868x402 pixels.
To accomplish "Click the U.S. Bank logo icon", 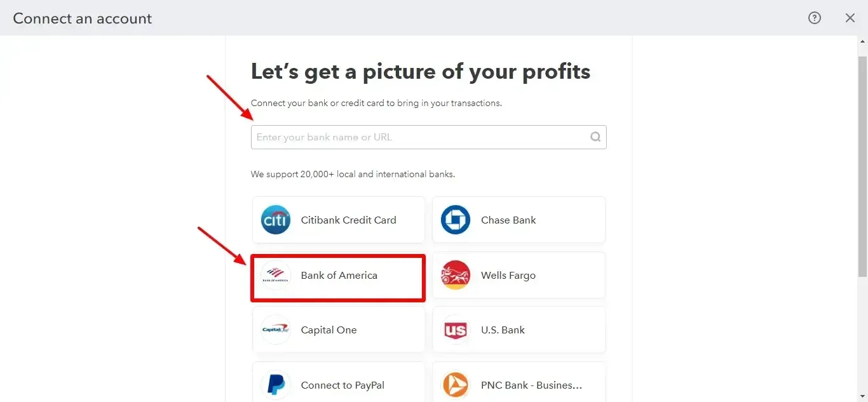I will tap(456, 330).
